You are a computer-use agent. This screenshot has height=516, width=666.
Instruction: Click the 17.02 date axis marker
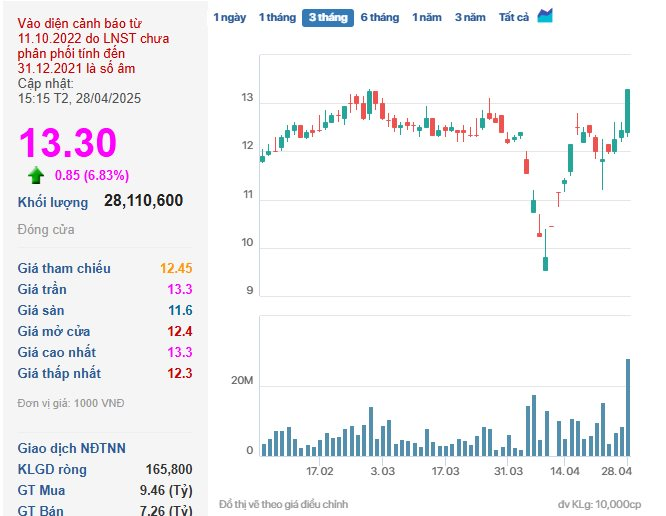319,471
